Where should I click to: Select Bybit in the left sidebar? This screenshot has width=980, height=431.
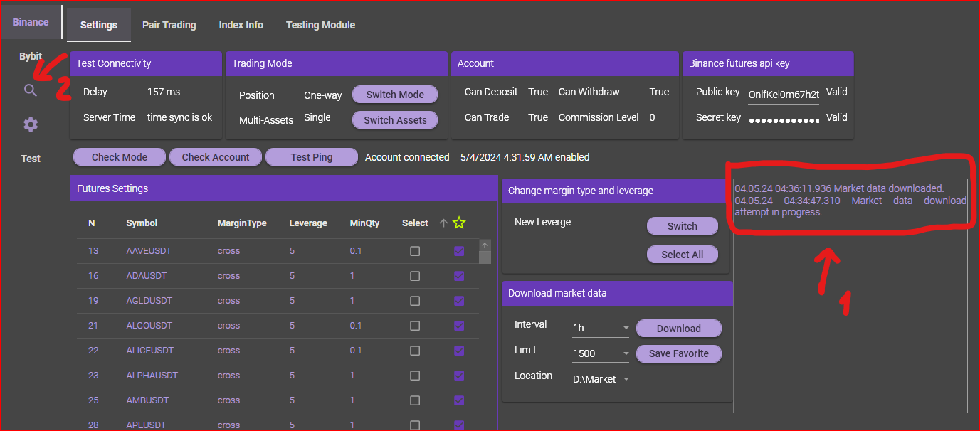[x=31, y=56]
